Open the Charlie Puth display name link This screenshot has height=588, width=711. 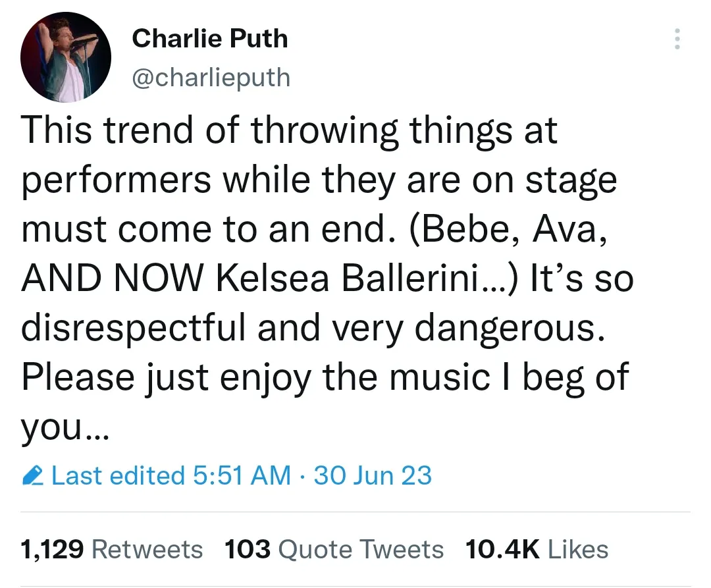(x=210, y=38)
